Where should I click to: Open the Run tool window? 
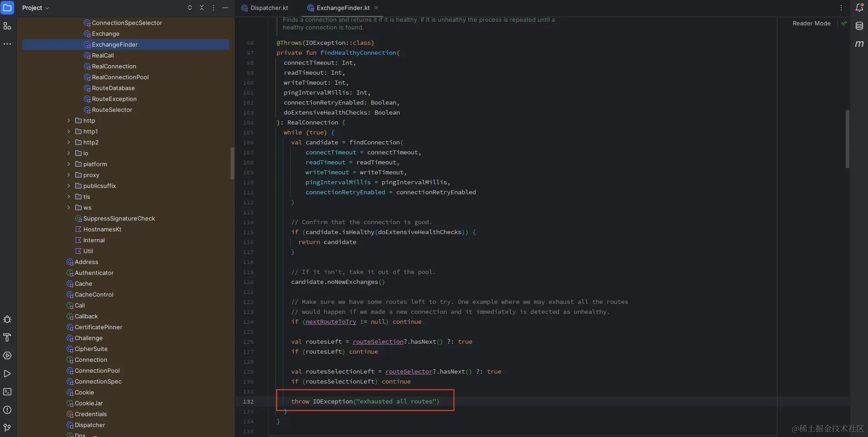[7, 374]
